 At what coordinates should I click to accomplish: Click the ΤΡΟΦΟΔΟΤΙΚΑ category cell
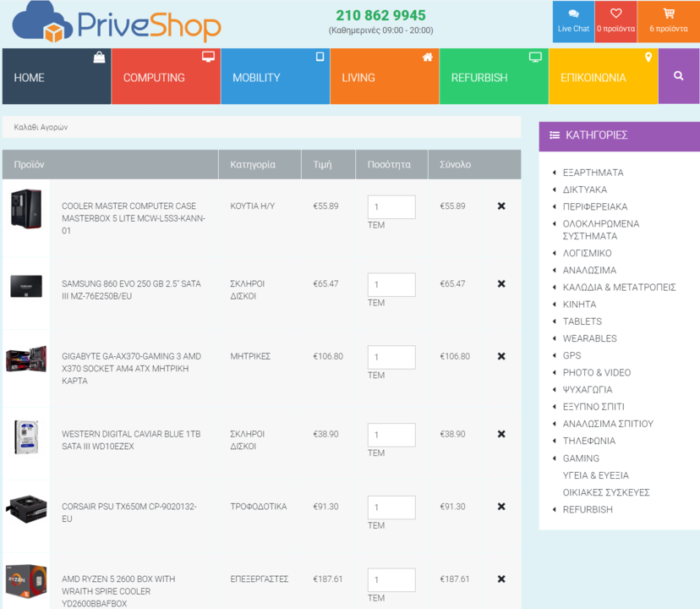pyautogui.click(x=259, y=507)
